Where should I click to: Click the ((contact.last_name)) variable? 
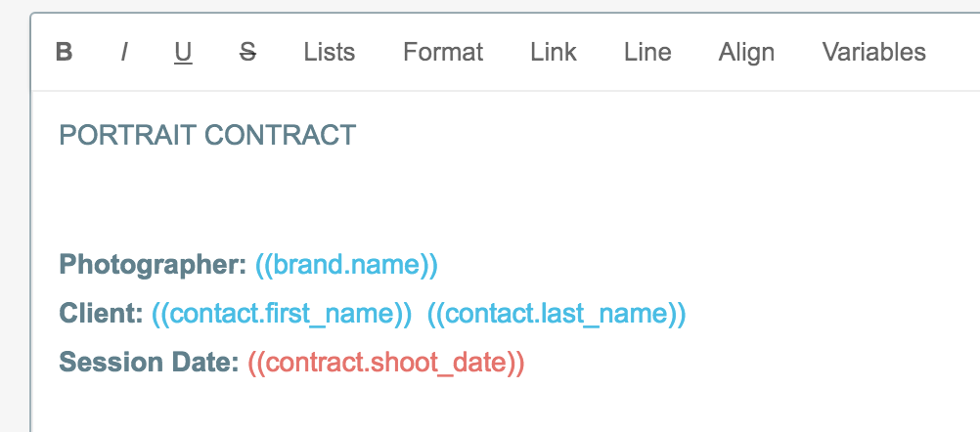pos(557,314)
